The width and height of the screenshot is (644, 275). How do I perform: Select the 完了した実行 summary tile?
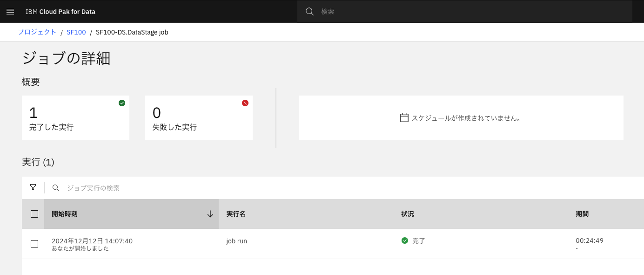(75, 117)
